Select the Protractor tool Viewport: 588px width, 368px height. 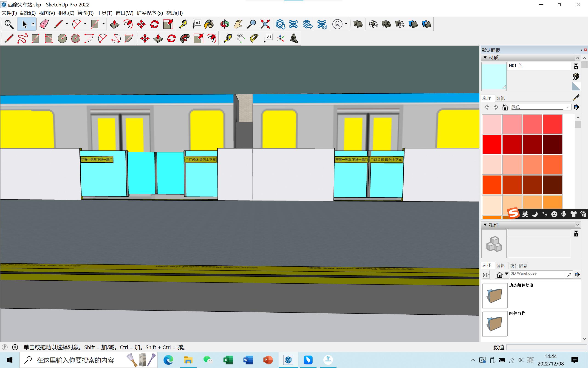(x=254, y=38)
